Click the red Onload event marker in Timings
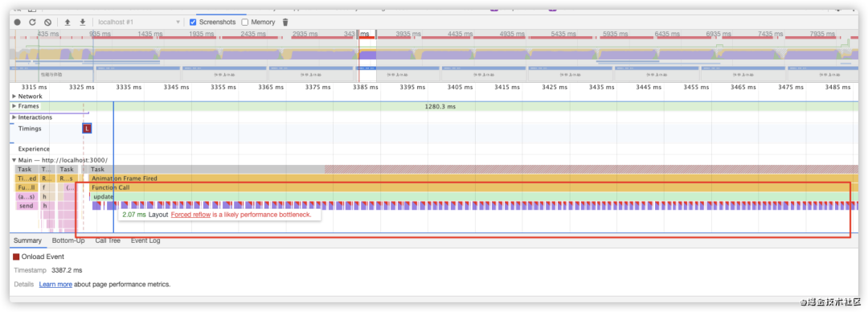Image resolution: width=868 pixels, height=312 pixels. pyautogui.click(x=87, y=129)
